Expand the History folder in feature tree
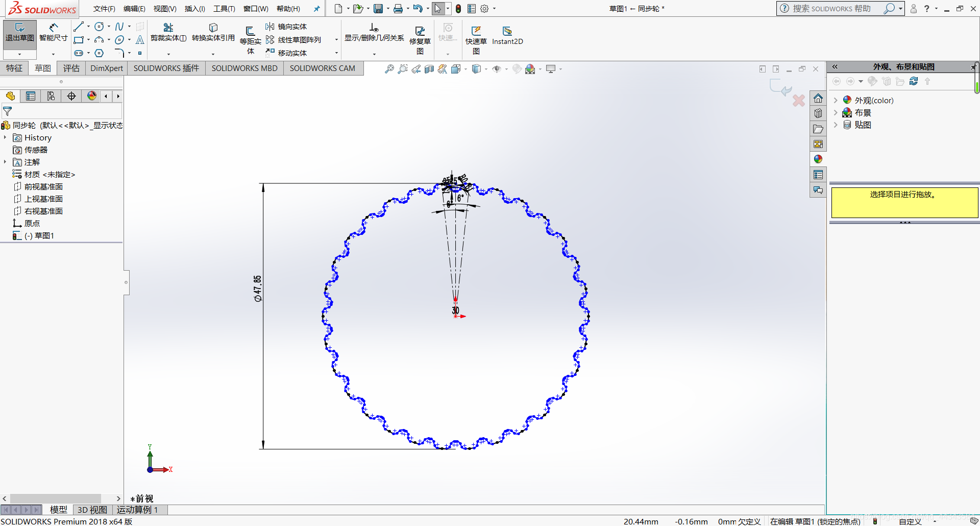Screen dimensions: 980x526 [x=5, y=138]
